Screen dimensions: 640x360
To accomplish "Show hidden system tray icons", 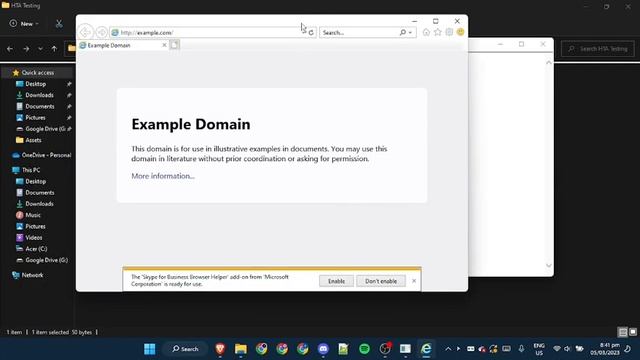I will coord(448,349).
